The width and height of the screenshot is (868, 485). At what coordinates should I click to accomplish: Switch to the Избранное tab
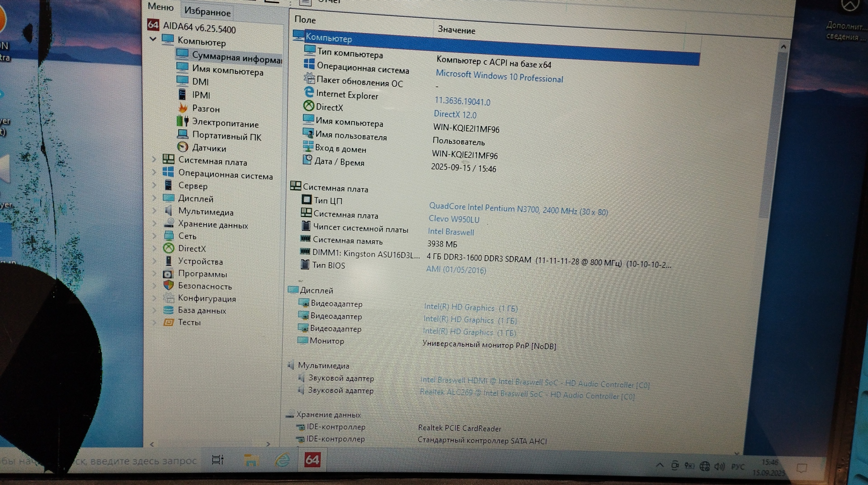click(208, 12)
